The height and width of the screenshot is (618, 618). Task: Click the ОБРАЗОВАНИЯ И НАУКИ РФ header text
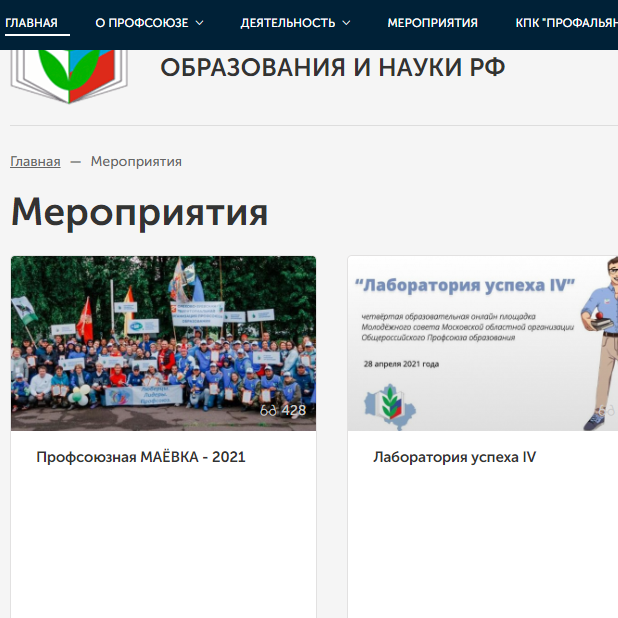(x=333, y=67)
